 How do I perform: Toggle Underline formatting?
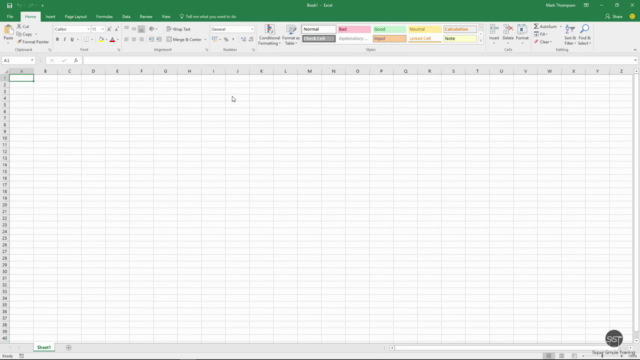pos(72,40)
